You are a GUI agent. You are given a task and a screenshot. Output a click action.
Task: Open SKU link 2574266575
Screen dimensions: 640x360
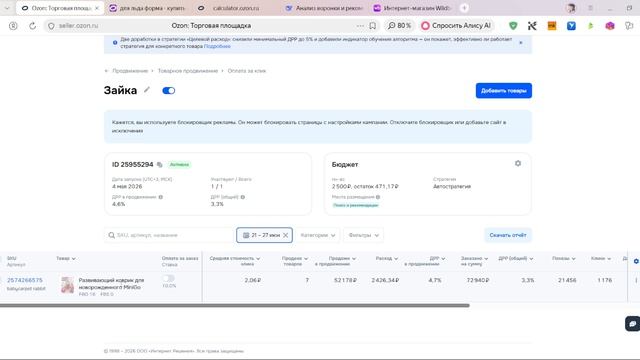tap(24, 280)
